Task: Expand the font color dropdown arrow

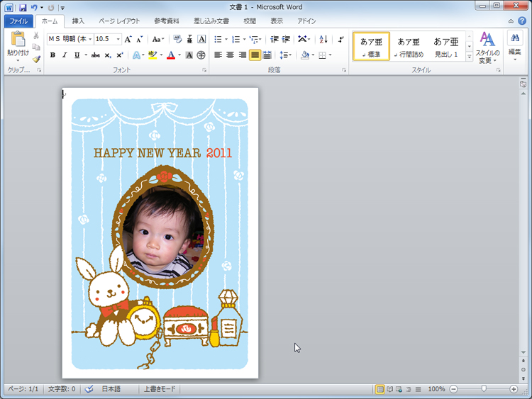Action: (x=179, y=55)
